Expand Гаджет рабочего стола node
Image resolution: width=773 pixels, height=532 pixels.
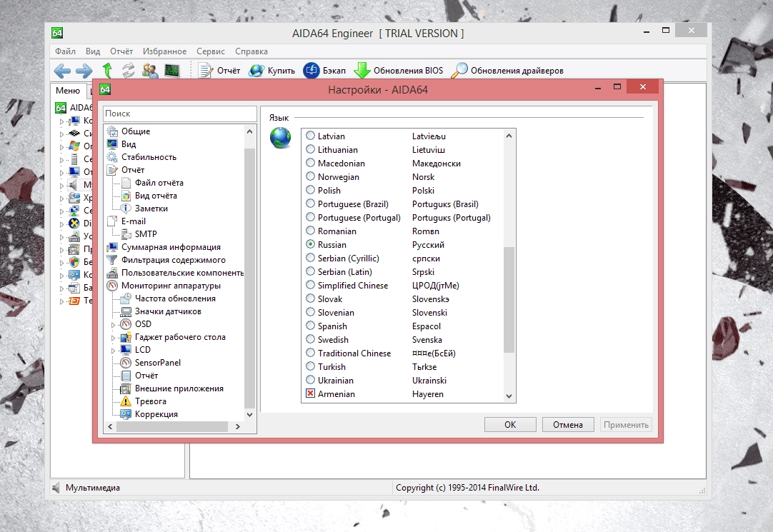113,338
